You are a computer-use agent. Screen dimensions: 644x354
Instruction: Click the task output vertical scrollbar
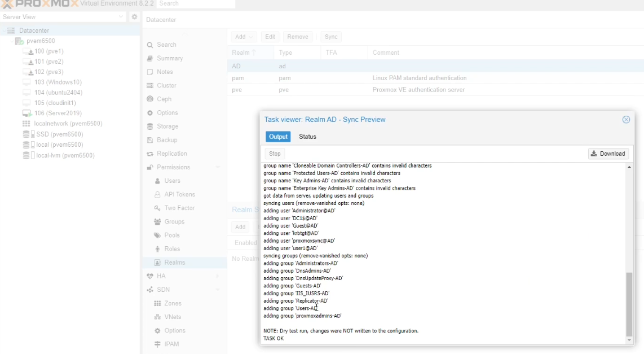[629, 304]
